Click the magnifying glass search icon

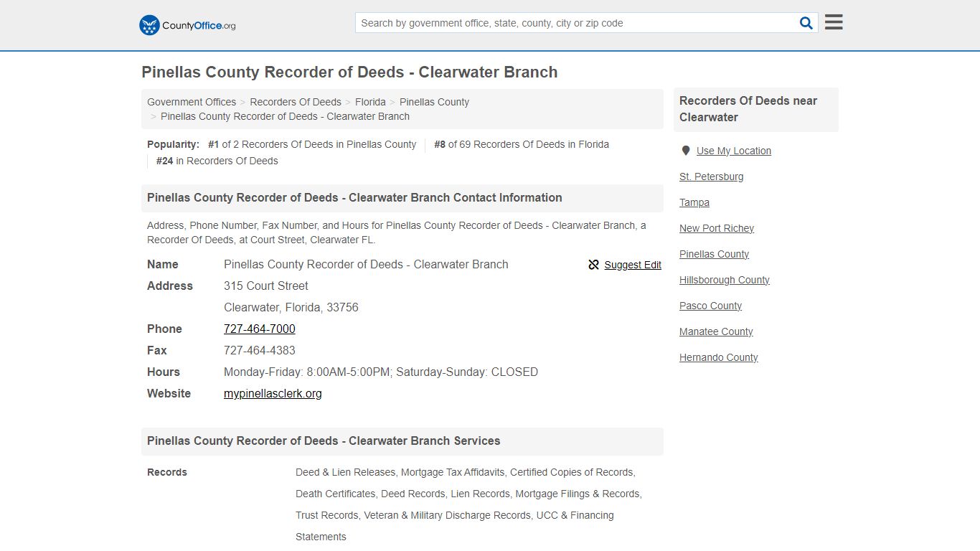806,23
